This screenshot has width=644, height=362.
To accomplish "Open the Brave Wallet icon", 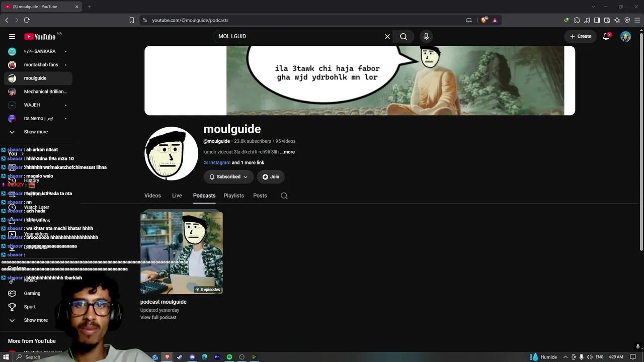I will [x=607, y=20].
